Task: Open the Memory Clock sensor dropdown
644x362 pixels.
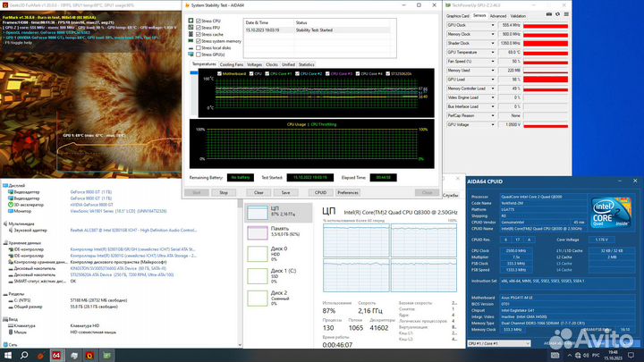Action: 493,35
